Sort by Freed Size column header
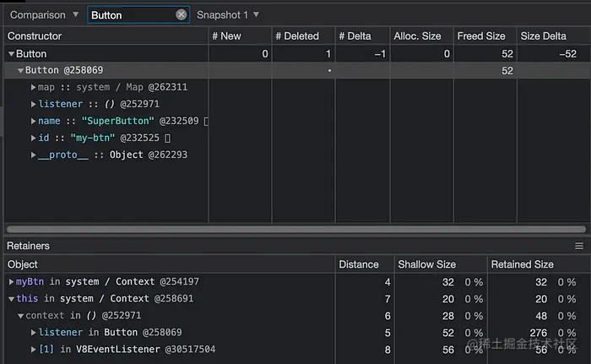 [x=481, y=36]
